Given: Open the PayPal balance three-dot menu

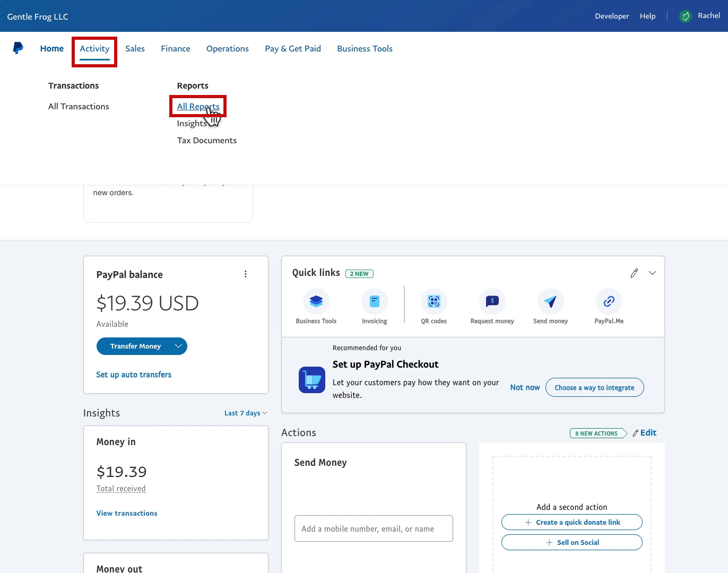Looking at the screenshot, I should coord(245,274).
